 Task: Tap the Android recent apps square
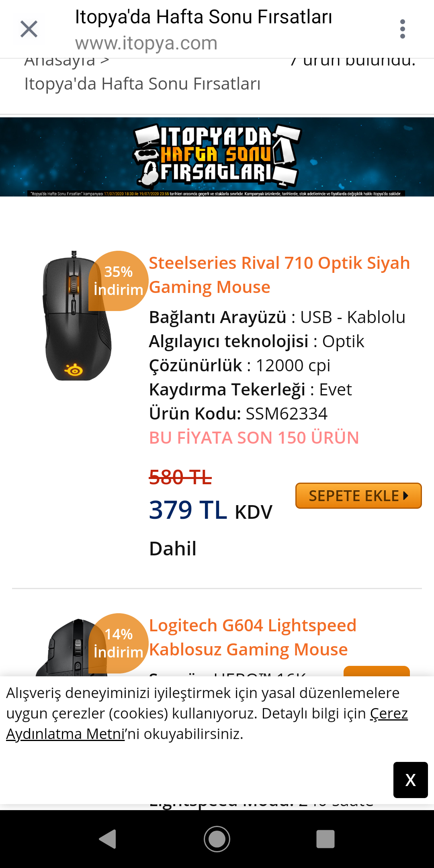(325, 839)
